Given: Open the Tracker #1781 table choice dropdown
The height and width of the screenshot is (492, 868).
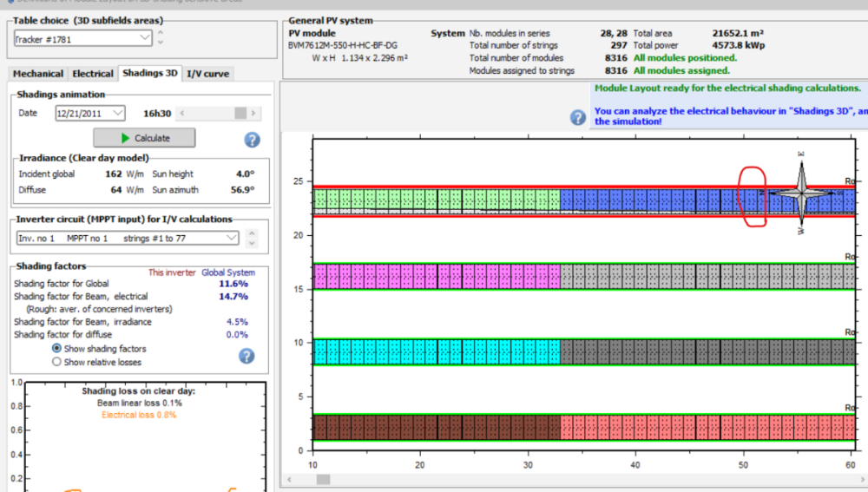Looking at the screenshot, I should pyautogui.click(x=144, y=38).
